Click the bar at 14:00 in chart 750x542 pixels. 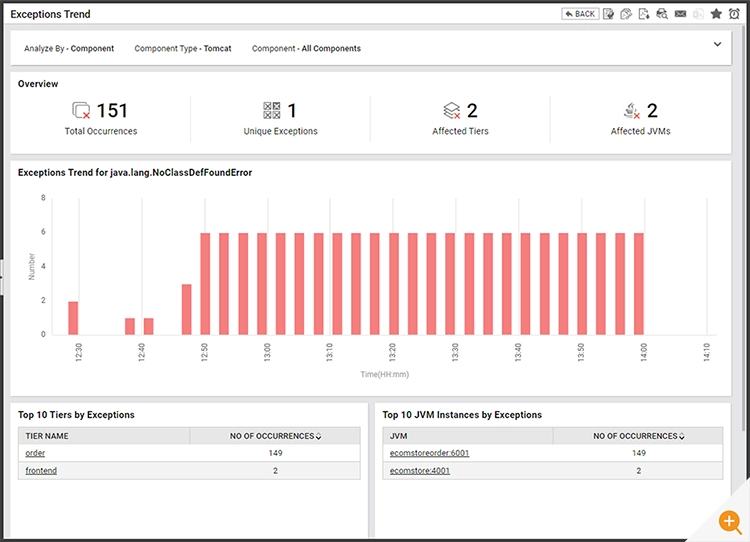pyautogui.click(x=639, y=284)
